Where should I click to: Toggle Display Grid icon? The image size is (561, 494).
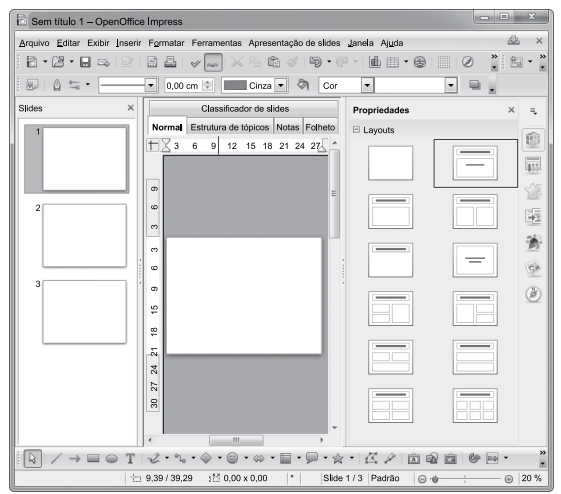click(444, 62)
